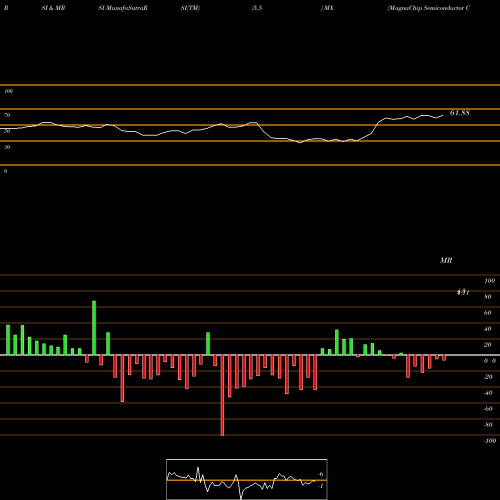Click the 'SI & MR' header label

coord(53,8)
